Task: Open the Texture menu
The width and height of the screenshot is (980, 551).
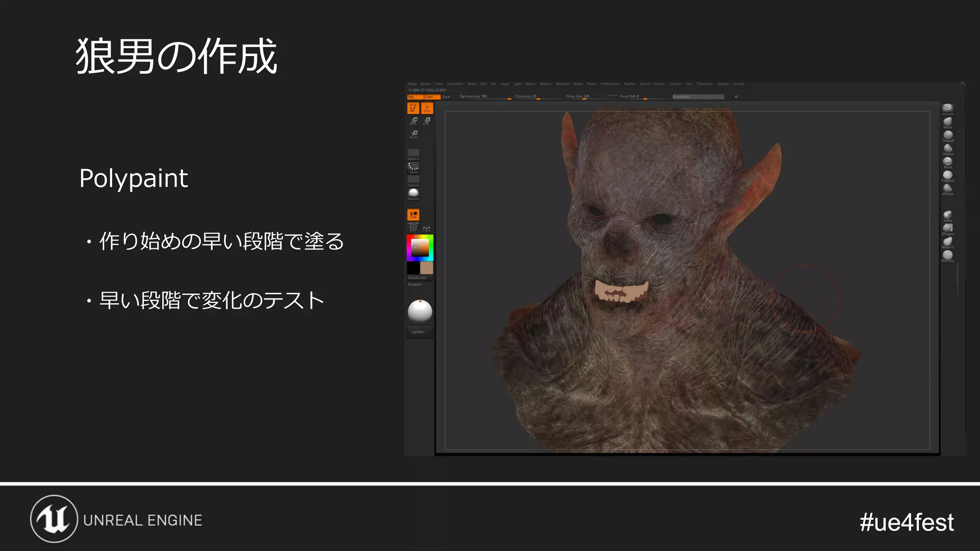Action: point(675,84)
